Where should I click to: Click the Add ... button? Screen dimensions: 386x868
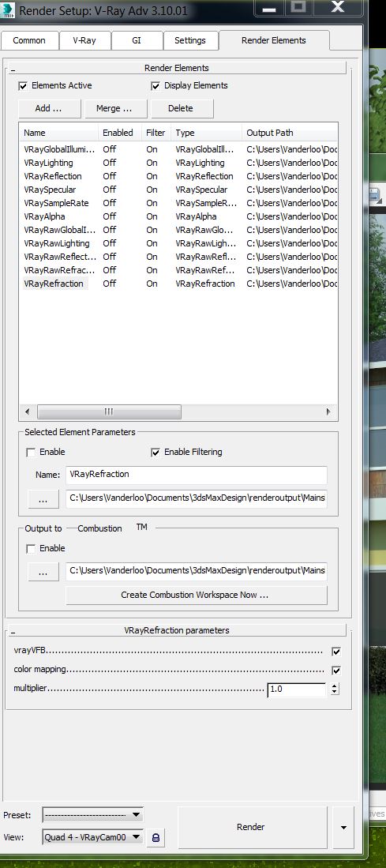click(49, 108)
